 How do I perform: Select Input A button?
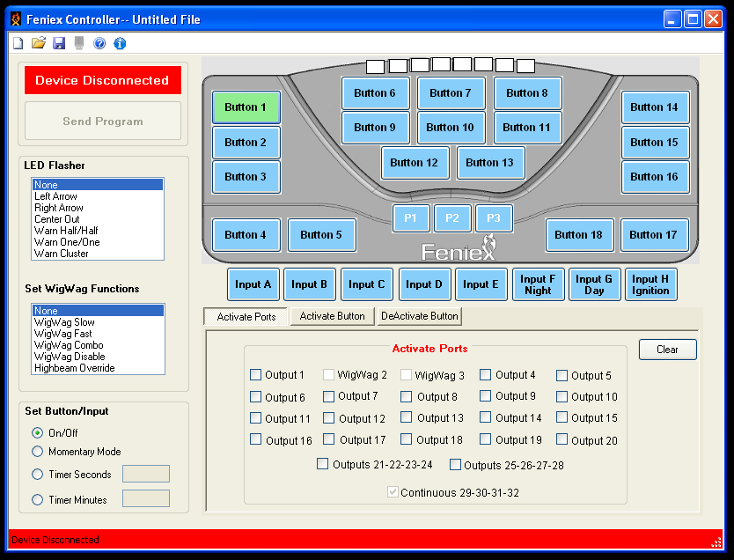click(x=253, y=284)
